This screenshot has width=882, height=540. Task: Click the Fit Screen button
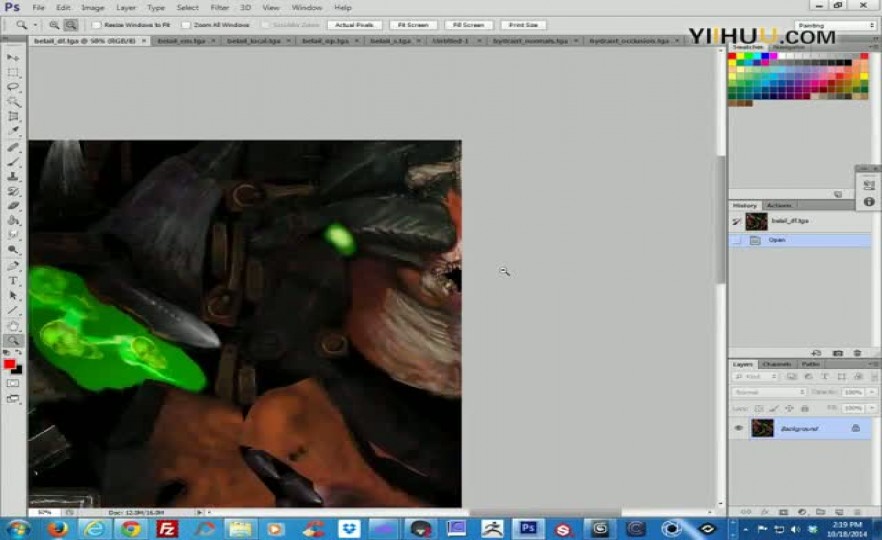[x=413, y=25]
